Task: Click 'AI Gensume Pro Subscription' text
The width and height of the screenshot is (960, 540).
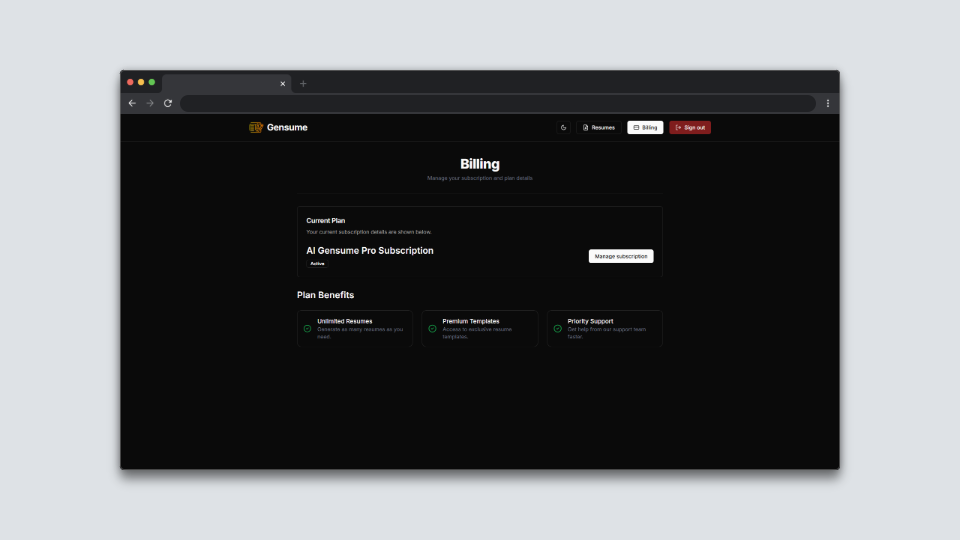Action: point(370,250)
